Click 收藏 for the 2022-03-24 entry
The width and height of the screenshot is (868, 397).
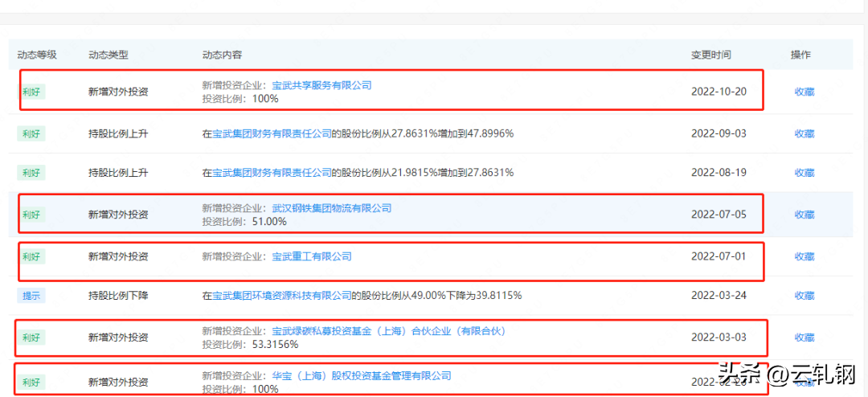click(x=805, y=296)
